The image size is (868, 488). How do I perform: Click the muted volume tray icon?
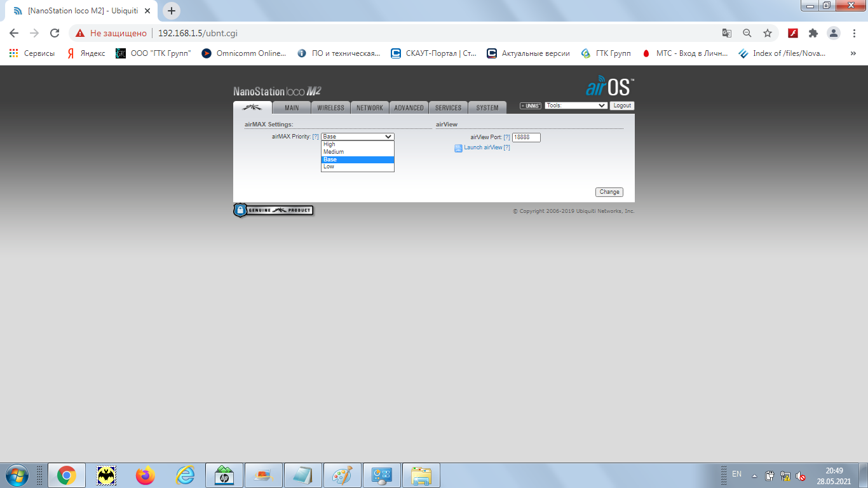tap(801, 475)
